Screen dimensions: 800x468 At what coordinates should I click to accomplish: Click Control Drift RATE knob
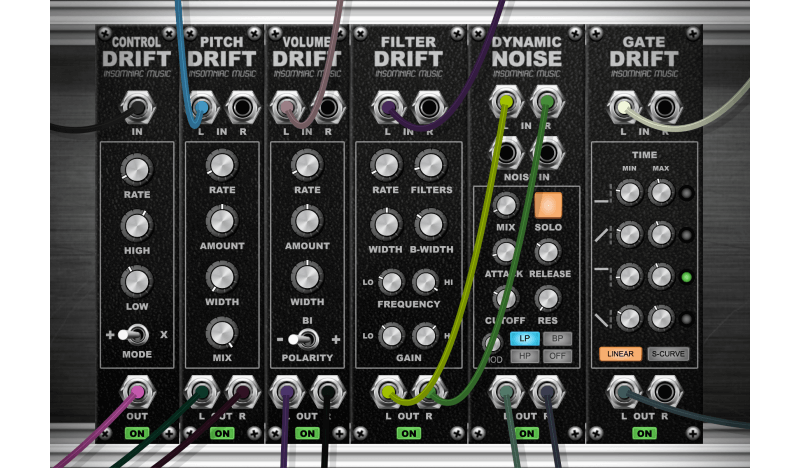(x=137, y=169)
